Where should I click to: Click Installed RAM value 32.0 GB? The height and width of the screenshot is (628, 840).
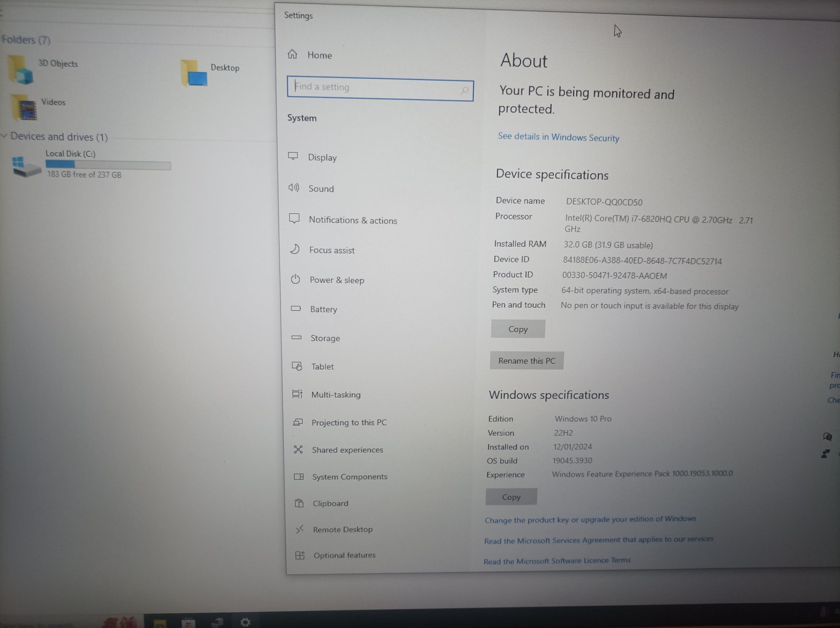pos(608,245)
